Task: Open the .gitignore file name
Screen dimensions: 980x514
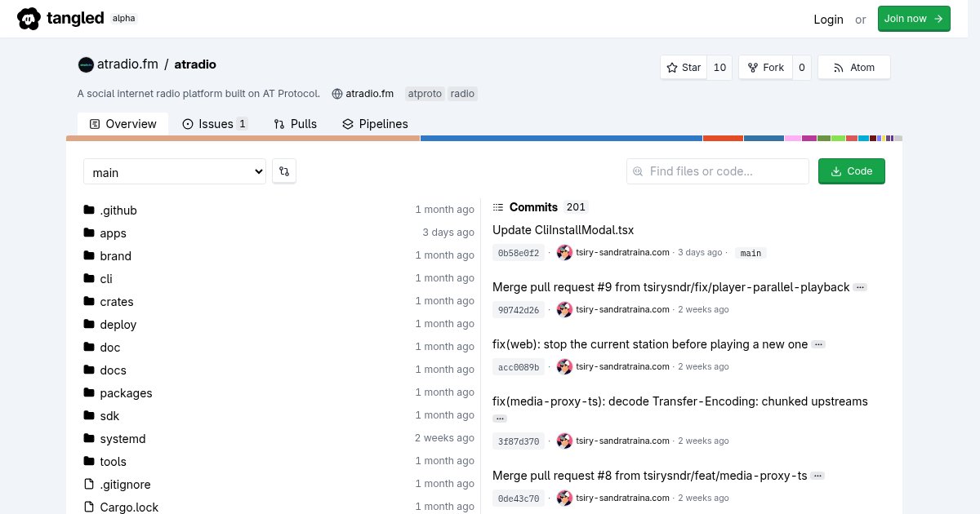Action: coord(125,485)
